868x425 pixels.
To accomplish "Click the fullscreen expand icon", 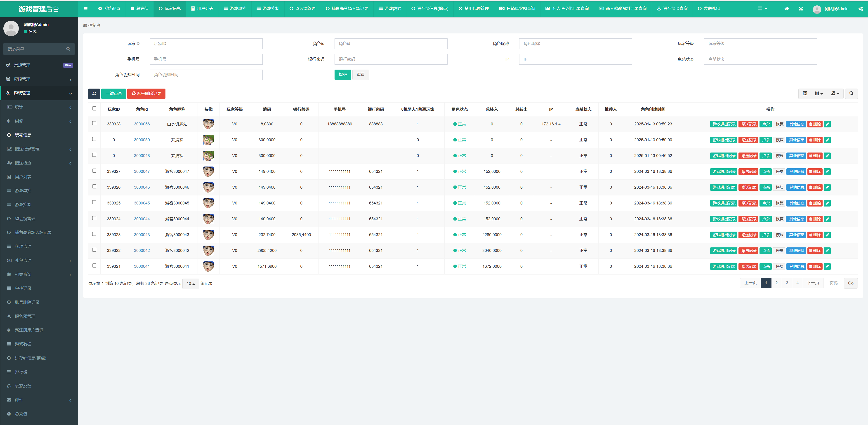I will (801, 9).
